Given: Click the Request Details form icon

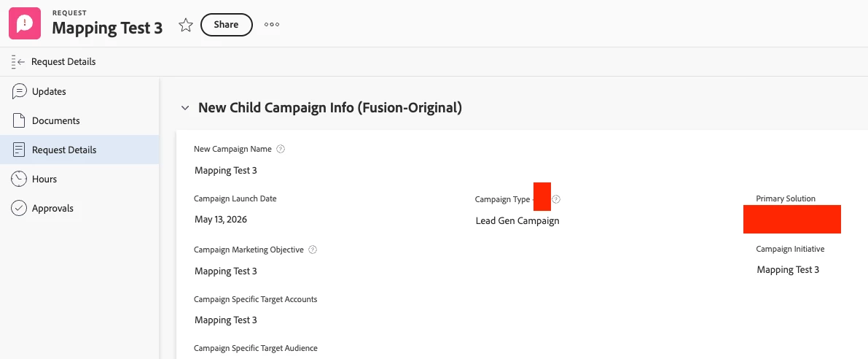Looking at the screenshot, I should click(20, 150).
